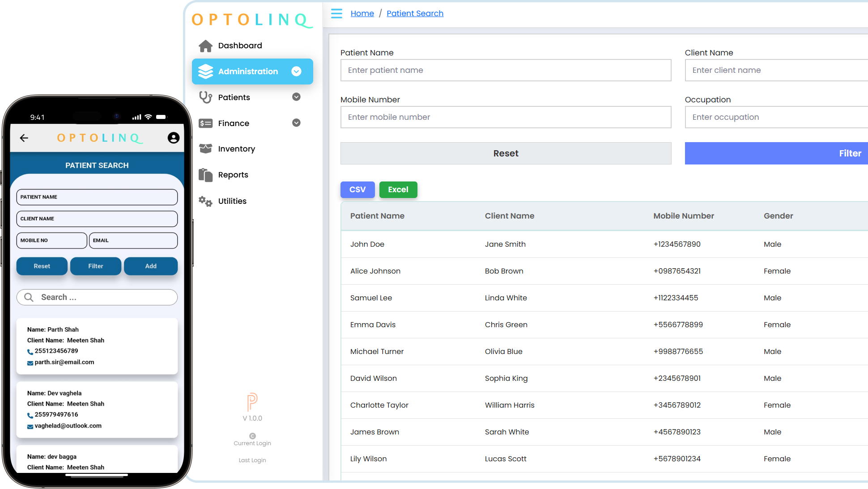Expand the Finance submenu chevron
868x489 pixels.
pos(296,123)
